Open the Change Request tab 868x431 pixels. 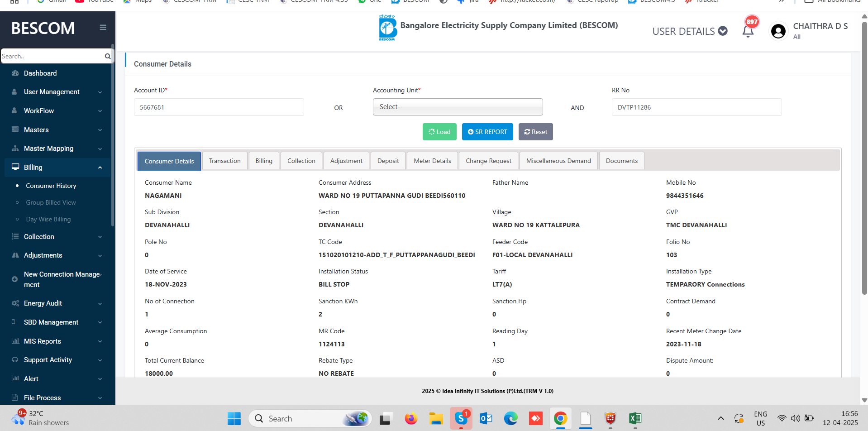(x=489, y=161)
